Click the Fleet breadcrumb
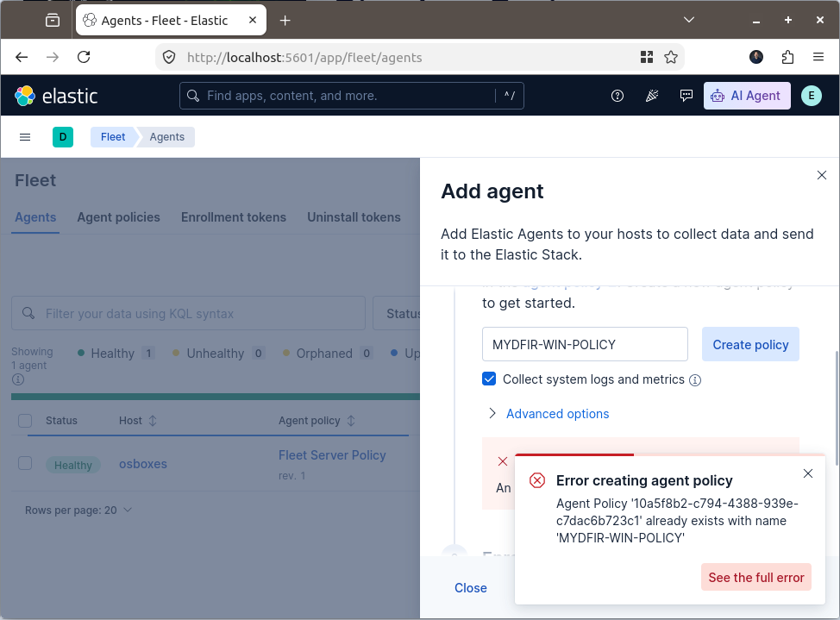The height and width of the screenshot is (620, 840). 113,137
